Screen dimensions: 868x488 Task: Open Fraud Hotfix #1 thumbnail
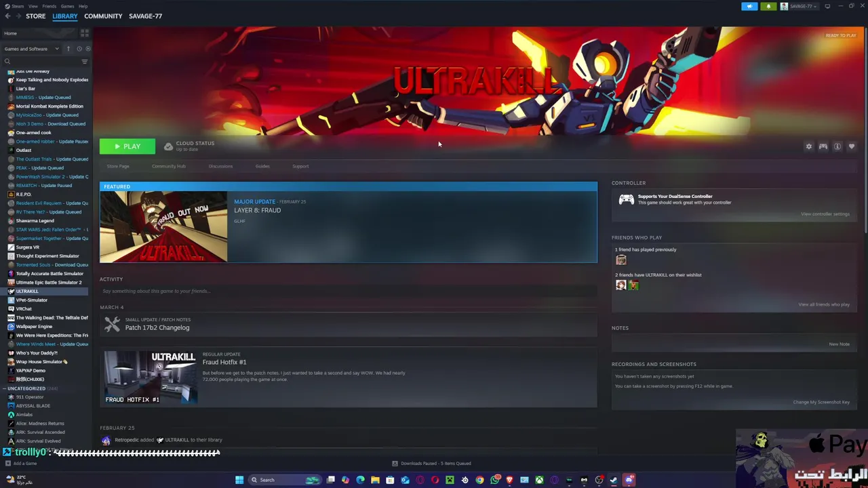(150, 378)
